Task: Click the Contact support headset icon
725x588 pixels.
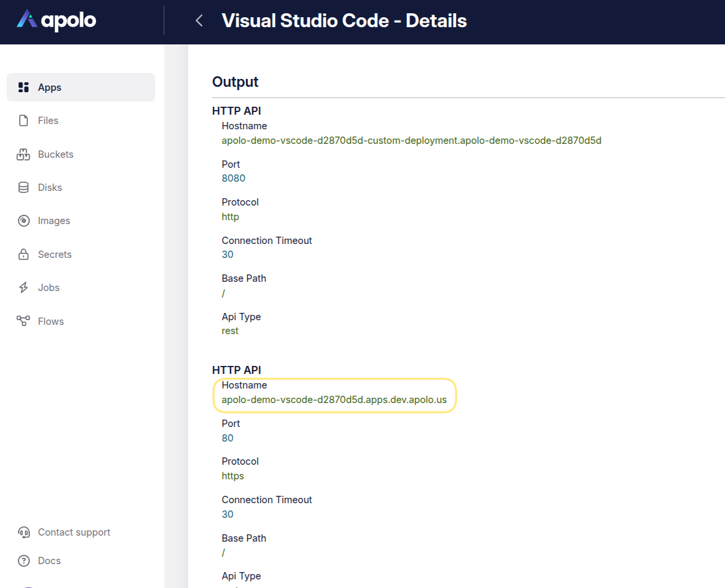Action: coord(24,532)
